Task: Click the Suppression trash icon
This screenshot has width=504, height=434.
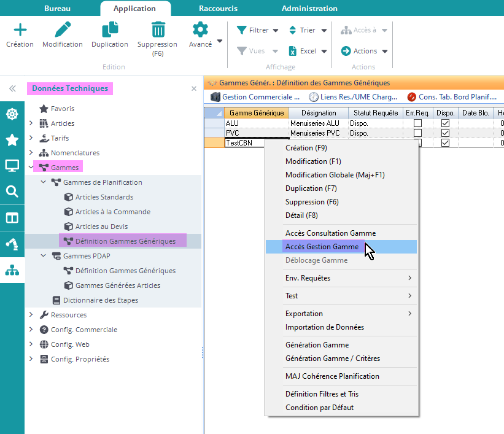Action: [158, 30]
